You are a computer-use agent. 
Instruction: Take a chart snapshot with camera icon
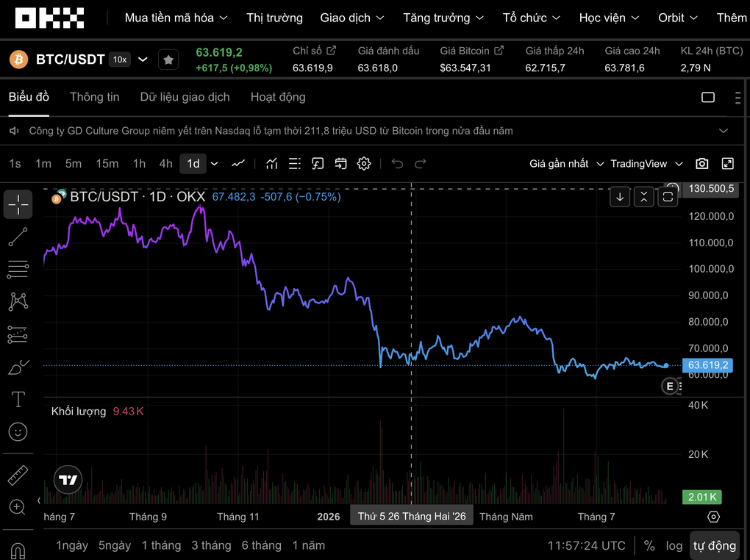pos(702,164)
